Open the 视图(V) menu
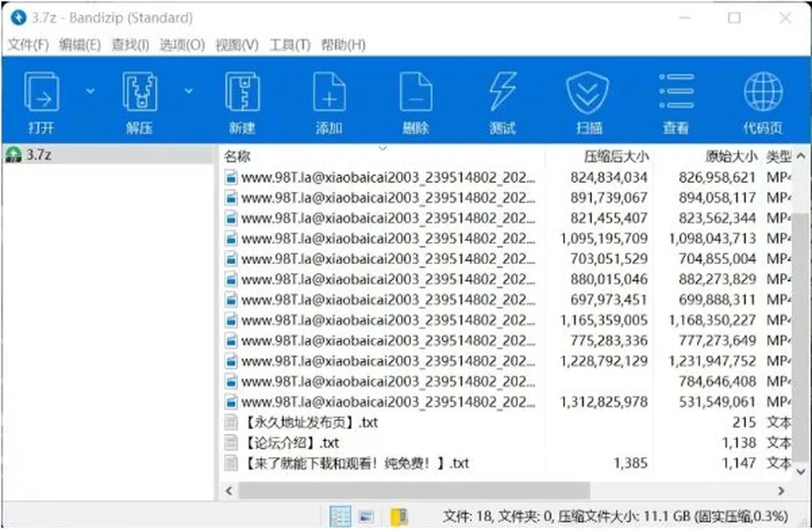This screenshot has height=529, width=812. coord(237,45)
